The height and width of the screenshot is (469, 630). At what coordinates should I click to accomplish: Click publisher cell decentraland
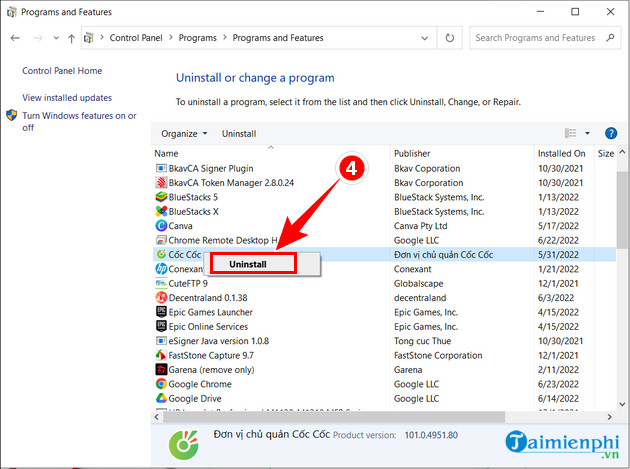point(420,298)
